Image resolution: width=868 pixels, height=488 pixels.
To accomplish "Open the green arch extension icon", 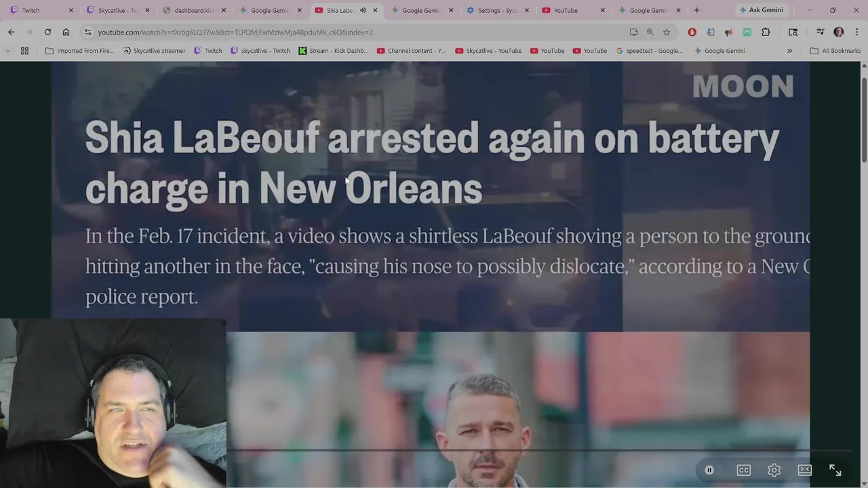I will tap(747, 32).
